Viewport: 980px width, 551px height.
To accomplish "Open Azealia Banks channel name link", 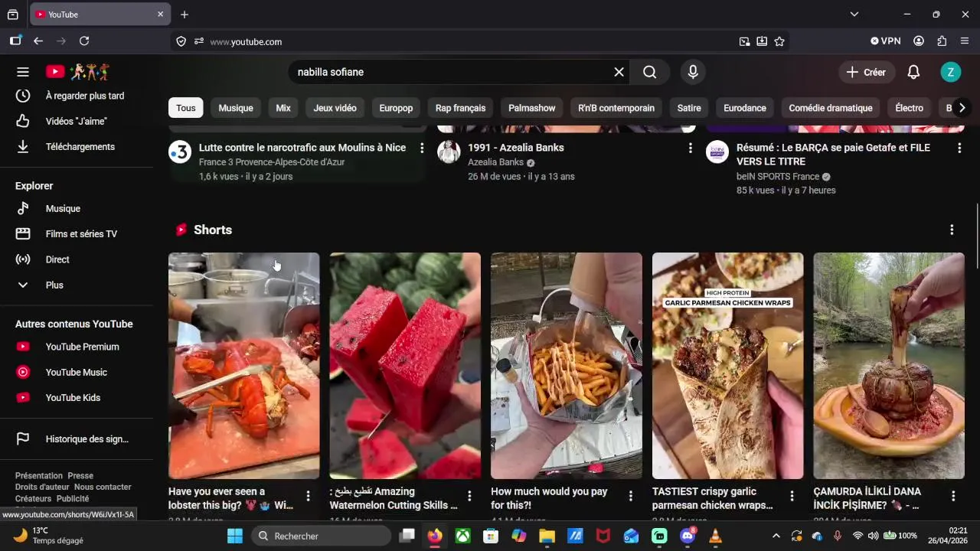I will (495, 162).
